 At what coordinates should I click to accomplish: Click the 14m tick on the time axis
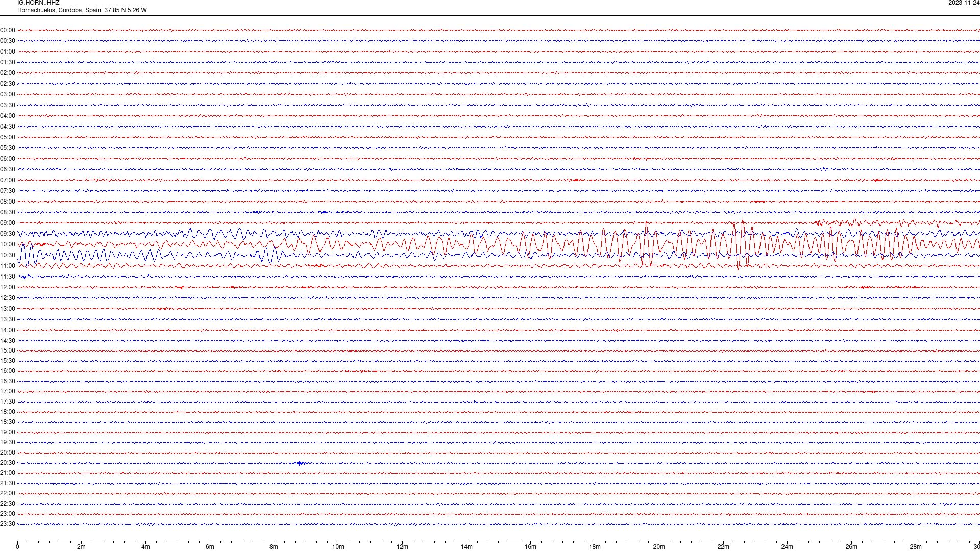click(467, 547)
